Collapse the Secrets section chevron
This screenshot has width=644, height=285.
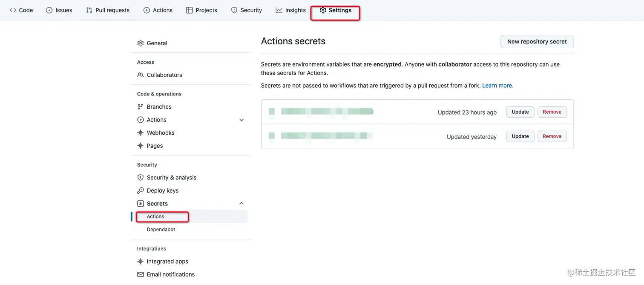[241, 204]
